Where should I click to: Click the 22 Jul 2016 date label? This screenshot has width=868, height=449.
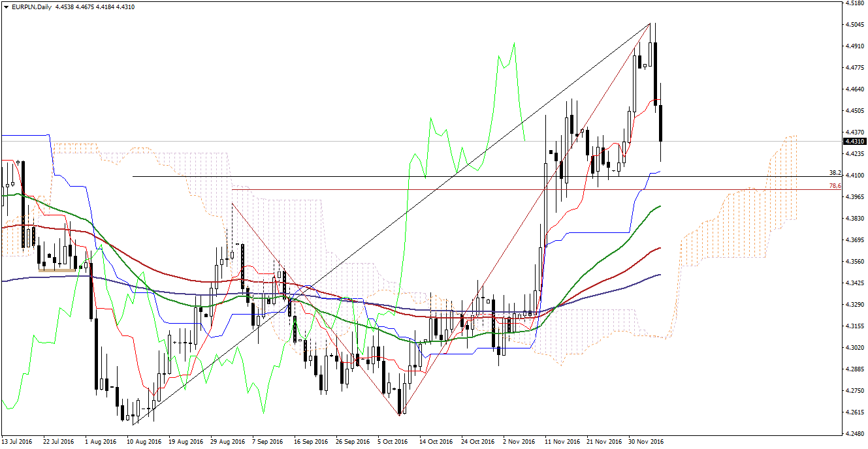coord(59,442)
